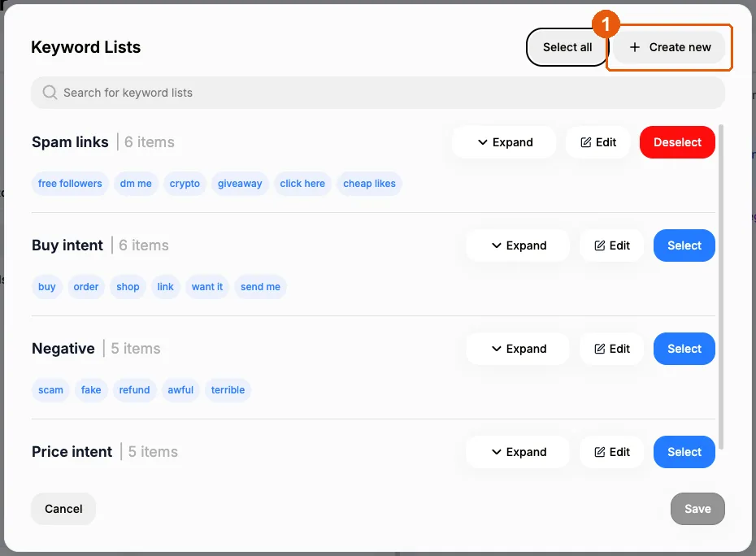Click the 'crypto' keyword tag
The height and width of the screenshot is (556, 756).
[x=185, y=184]
